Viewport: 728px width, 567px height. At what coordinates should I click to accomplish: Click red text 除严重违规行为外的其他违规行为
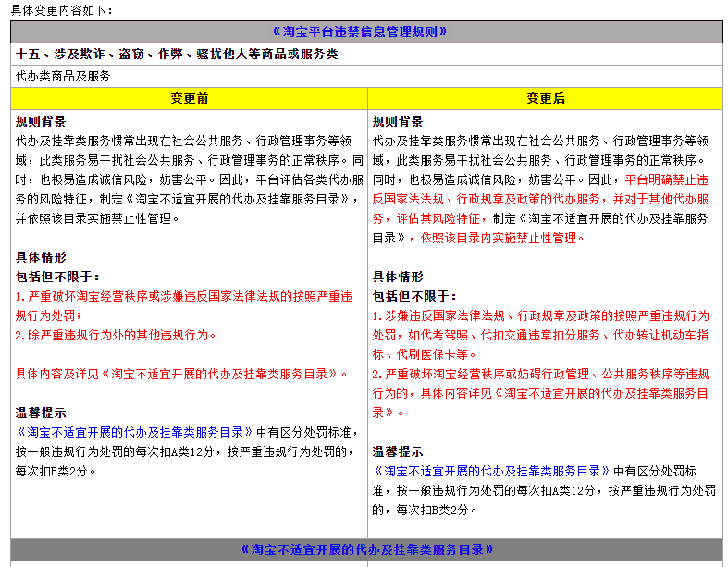pyautogui.click(x=116, y=335)
